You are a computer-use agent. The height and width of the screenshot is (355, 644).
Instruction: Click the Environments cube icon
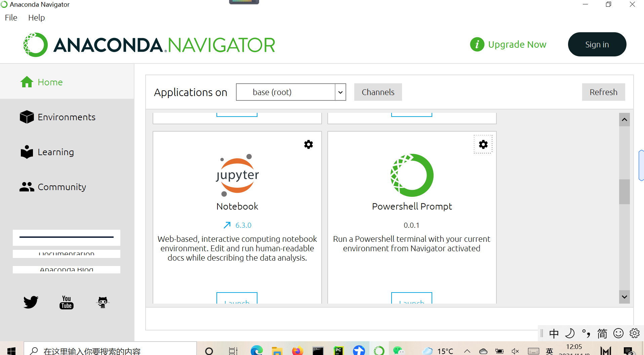tap(27, 117)
